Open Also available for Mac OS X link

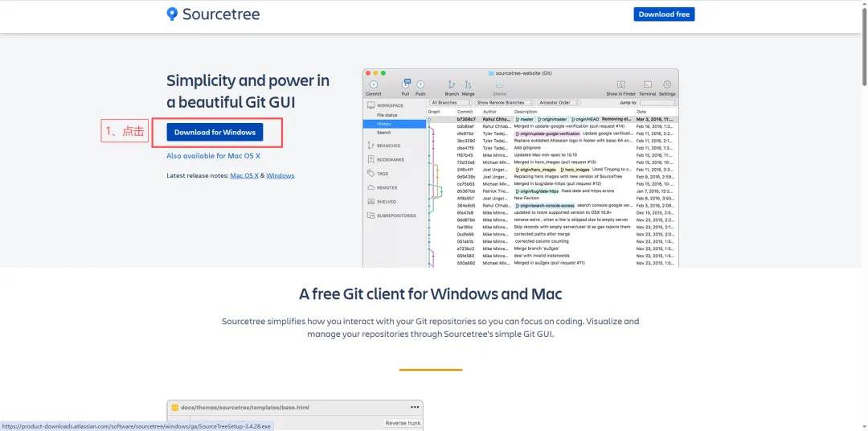click(x=213, y=156)
